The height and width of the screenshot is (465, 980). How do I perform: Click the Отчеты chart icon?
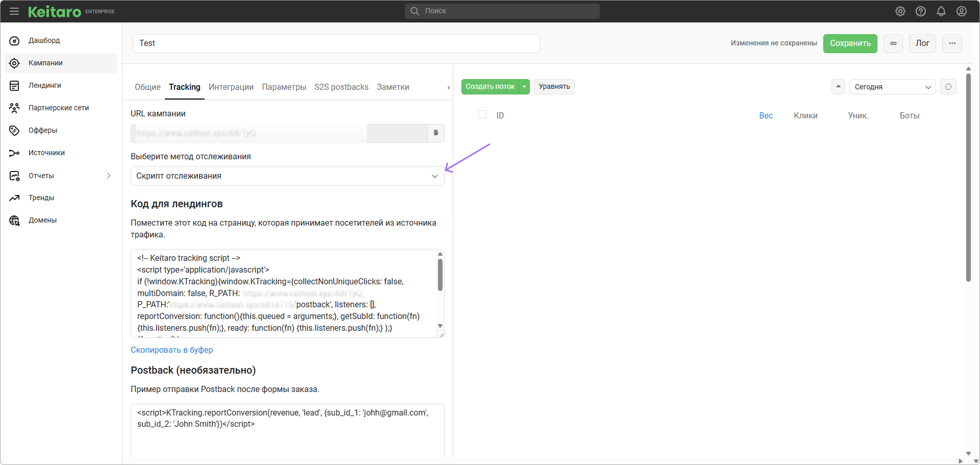click(x=14, y=176)
